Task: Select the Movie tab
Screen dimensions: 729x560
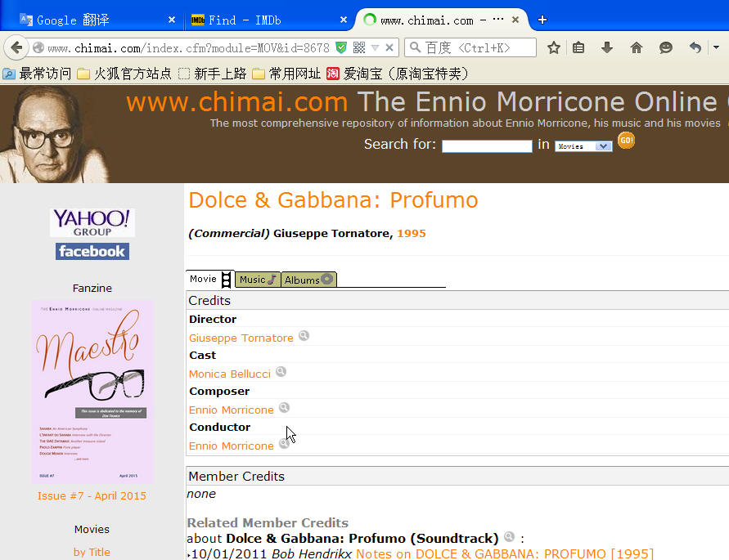Action: click(209, 280)
